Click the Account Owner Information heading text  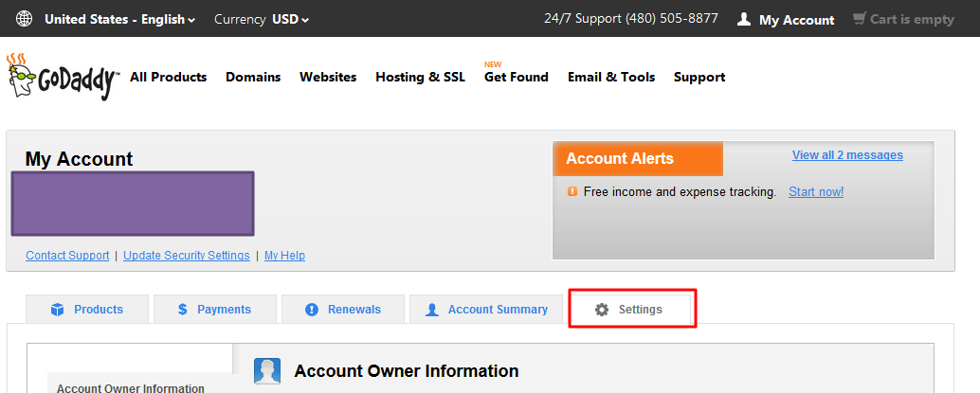[x=407, y=371]
